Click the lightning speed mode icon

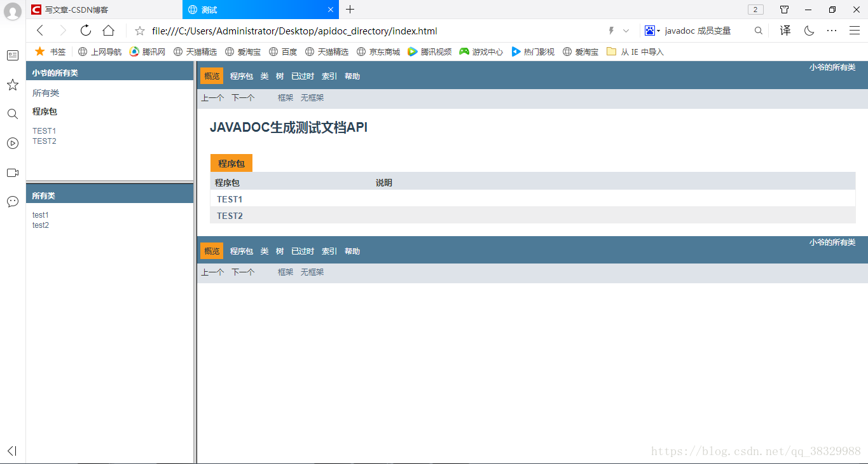pos(612,31)
